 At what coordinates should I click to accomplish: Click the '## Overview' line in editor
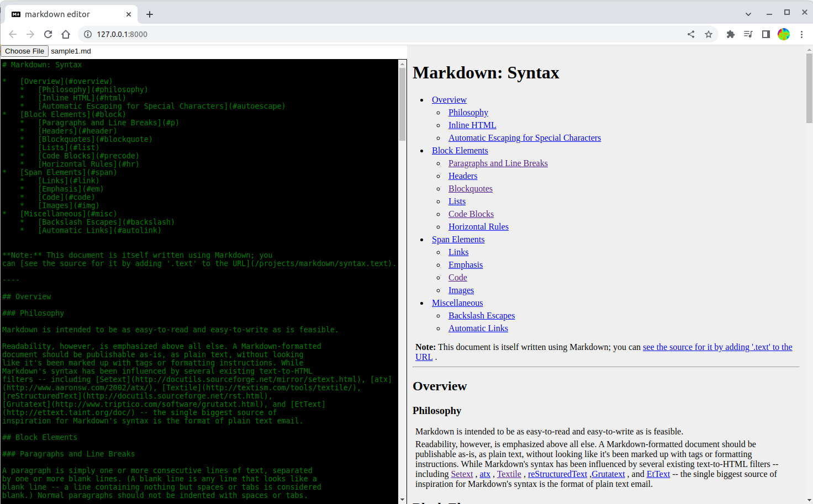click(x=27, y=297)
